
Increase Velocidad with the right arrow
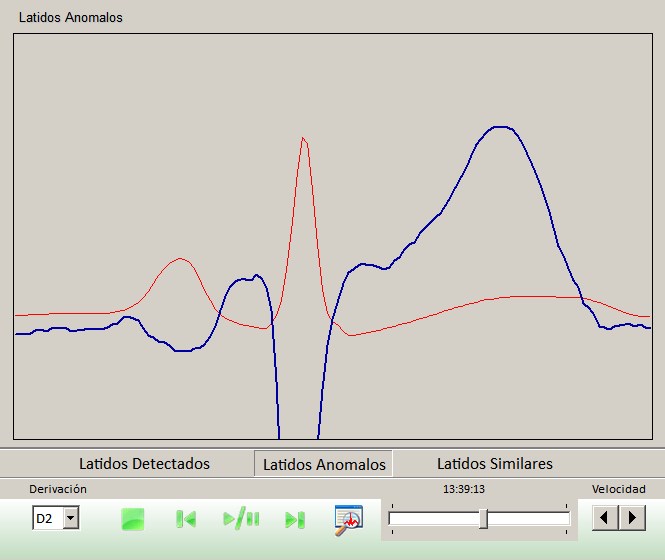[632, 517]
